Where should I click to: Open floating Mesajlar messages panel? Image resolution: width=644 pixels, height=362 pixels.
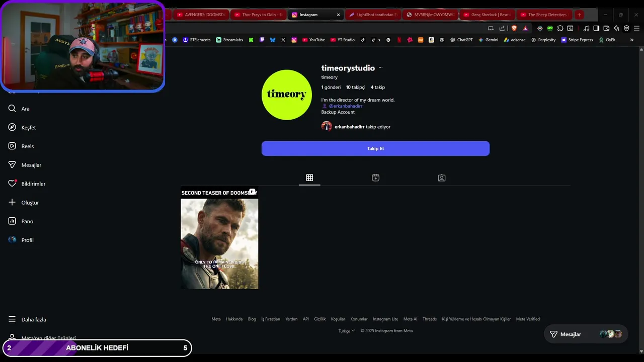click(x=586, y=334)
